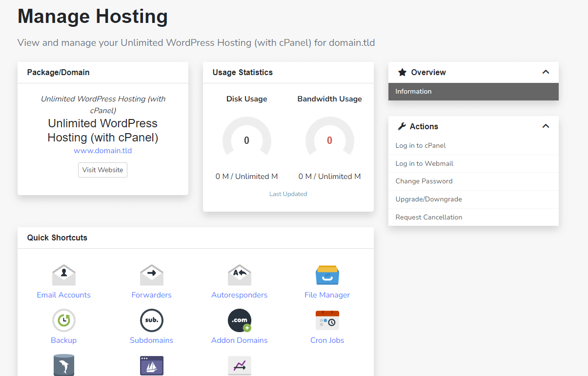Screen dimensions: 588x376
Task: Open the Cron Jobs calendar icon
Action: (327, 320)
